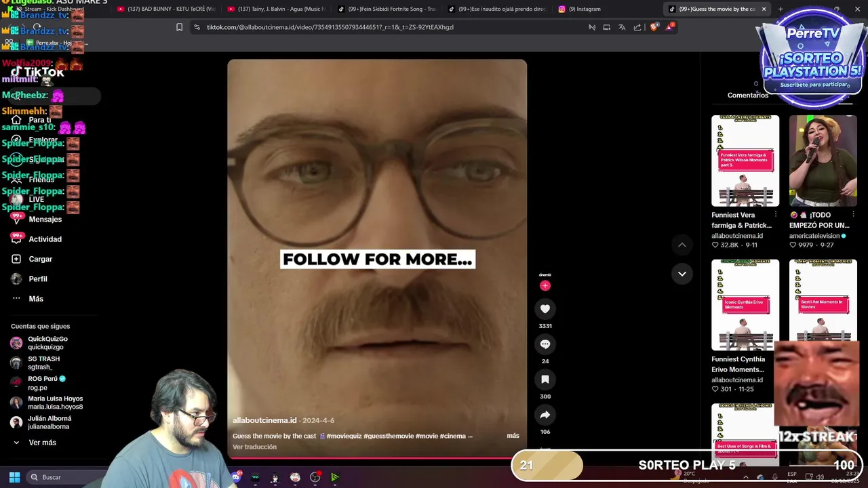Open comments via the speech bubble icon
This screenshot has height=488, width=868.
point(545,344)
